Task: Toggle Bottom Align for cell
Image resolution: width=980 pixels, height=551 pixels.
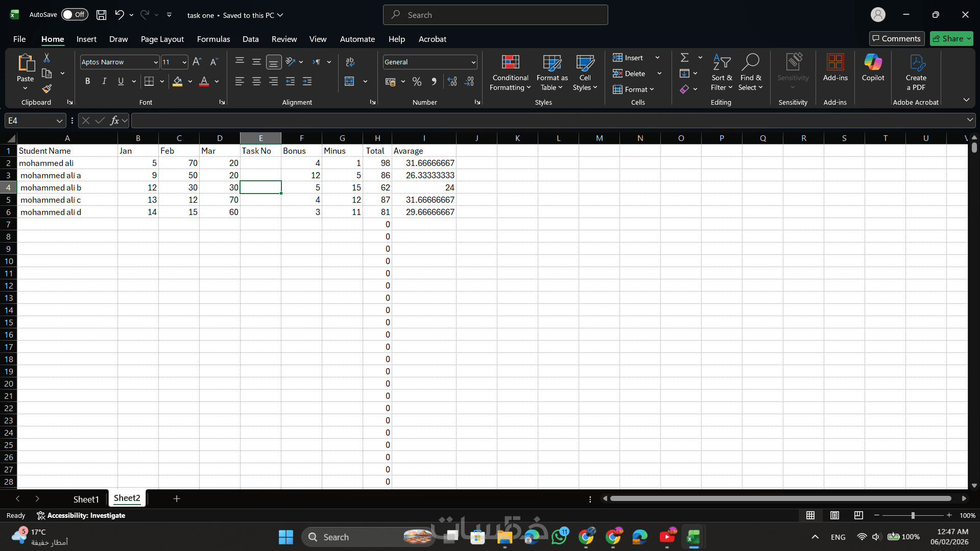Action: point(273,62)
